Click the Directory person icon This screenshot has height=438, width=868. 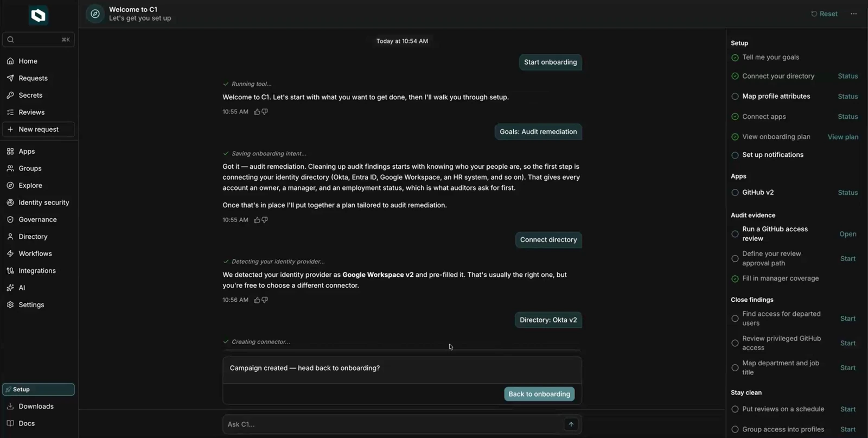10,237
